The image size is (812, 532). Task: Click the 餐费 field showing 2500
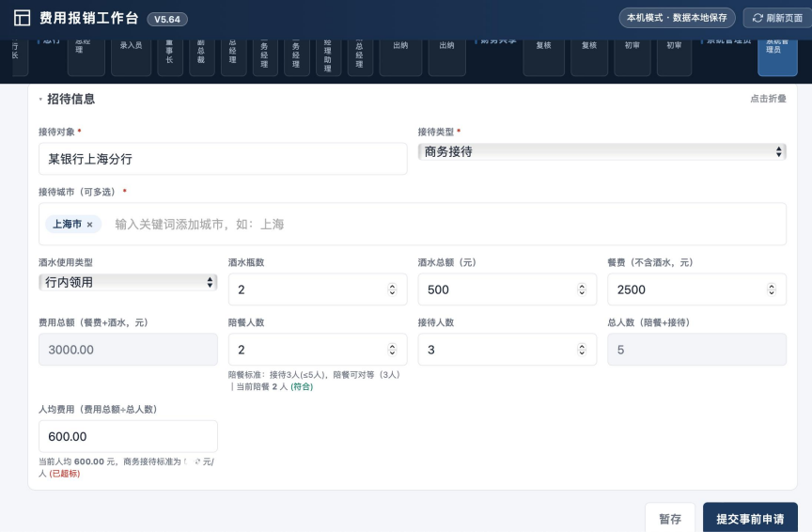tap(696, 289)
